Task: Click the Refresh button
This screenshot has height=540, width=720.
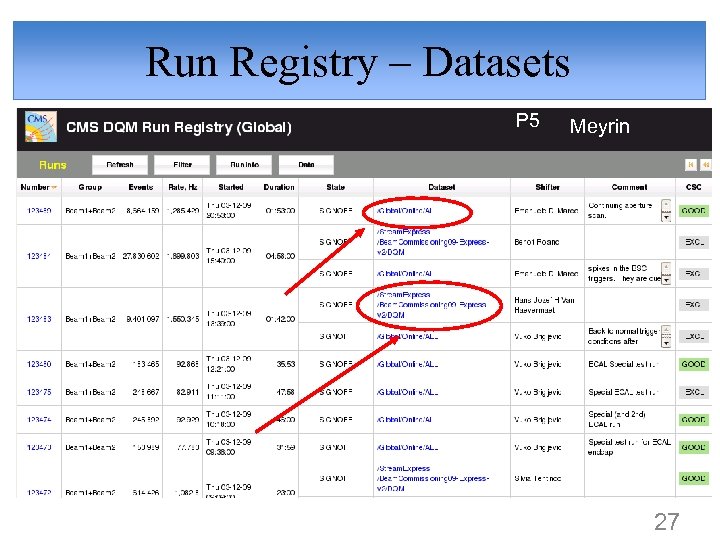Action: 120,164
